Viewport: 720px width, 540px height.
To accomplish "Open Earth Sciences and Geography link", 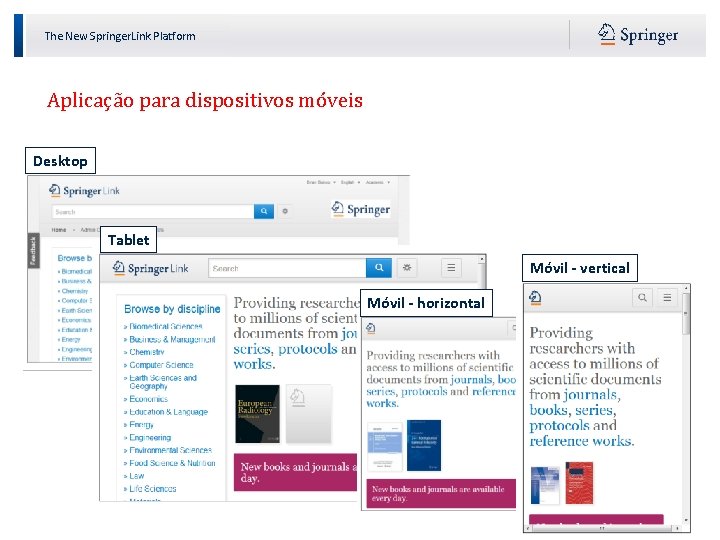I will click(163, 382).
